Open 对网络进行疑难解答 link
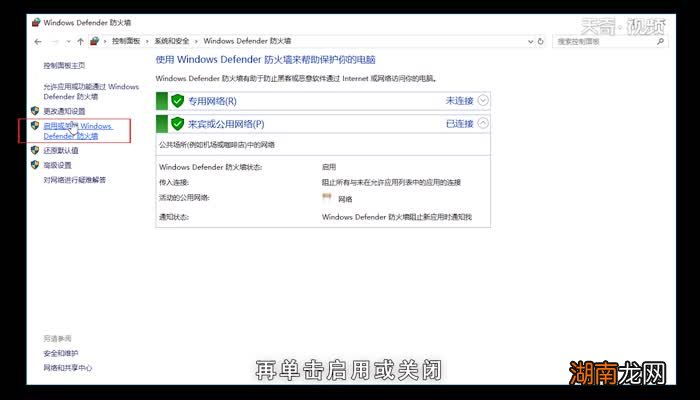The width and height of the screenshot is (700, 400). [x=75, y=180]
